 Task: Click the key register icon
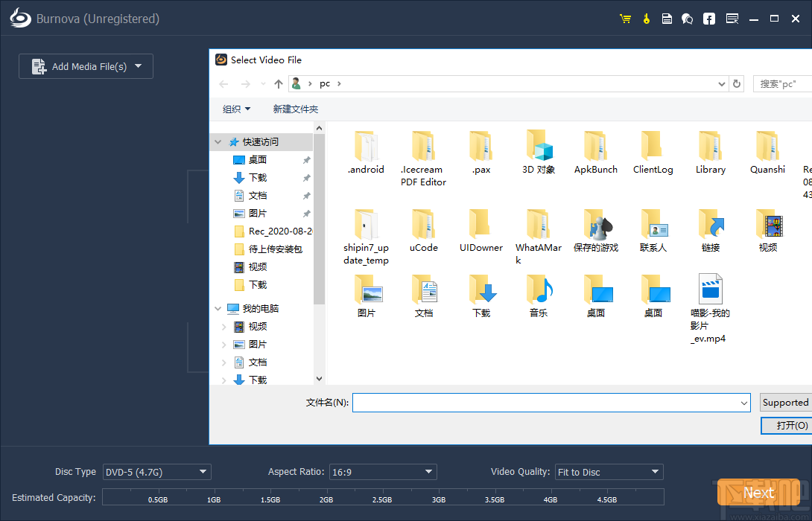646,19
